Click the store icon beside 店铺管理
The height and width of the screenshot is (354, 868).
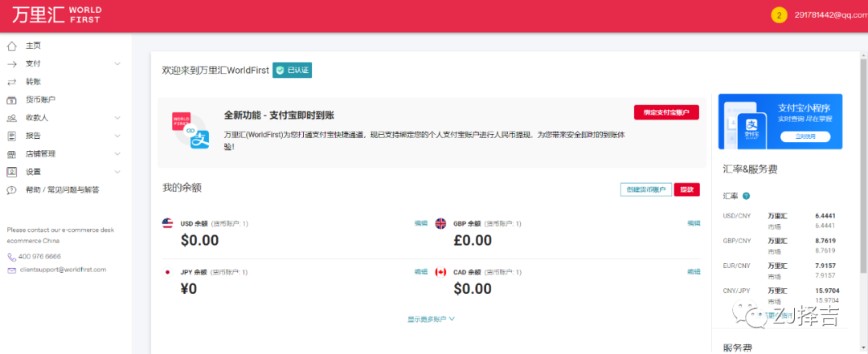click(x=11, y=154)
